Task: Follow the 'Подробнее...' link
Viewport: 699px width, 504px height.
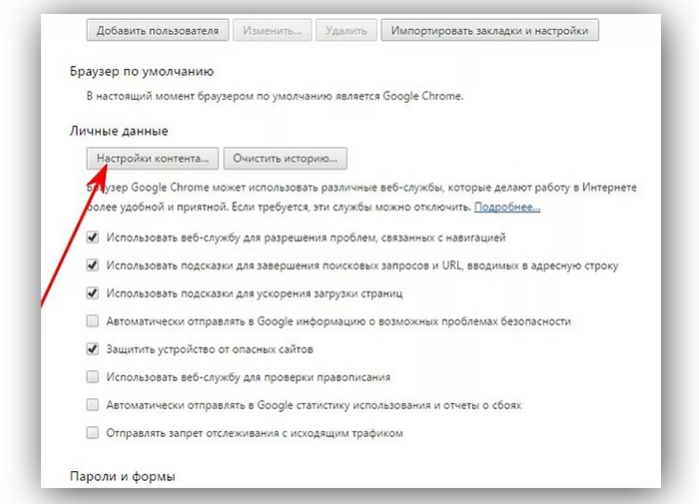Action: click(507, 207)
